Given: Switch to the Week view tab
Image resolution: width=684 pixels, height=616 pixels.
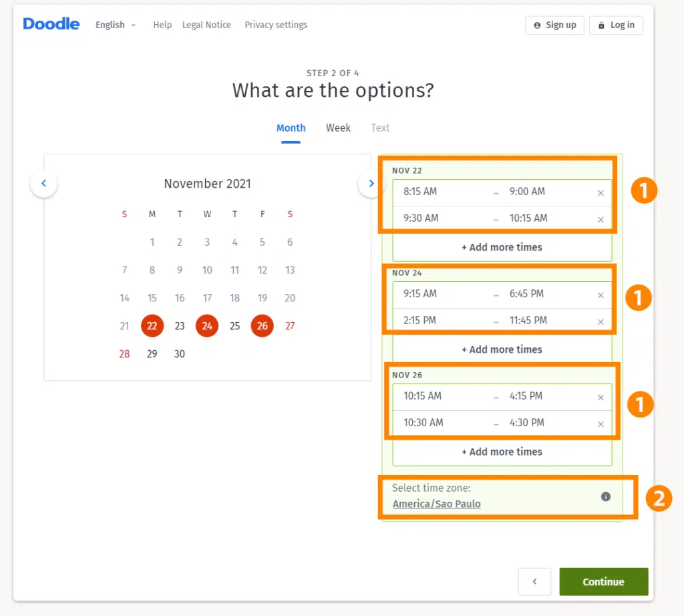Looking at the screenshot, I should [x=338, y=128].
